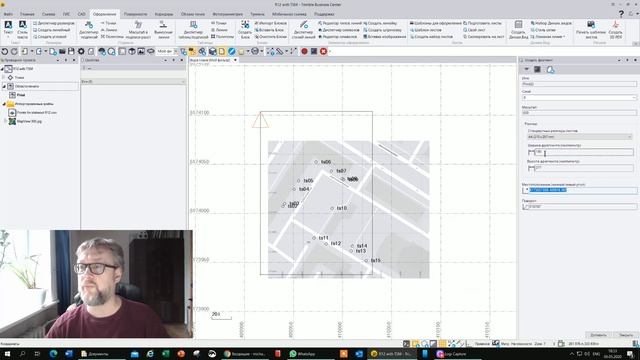Click Создать блок in ribbon

click(245, 30)
